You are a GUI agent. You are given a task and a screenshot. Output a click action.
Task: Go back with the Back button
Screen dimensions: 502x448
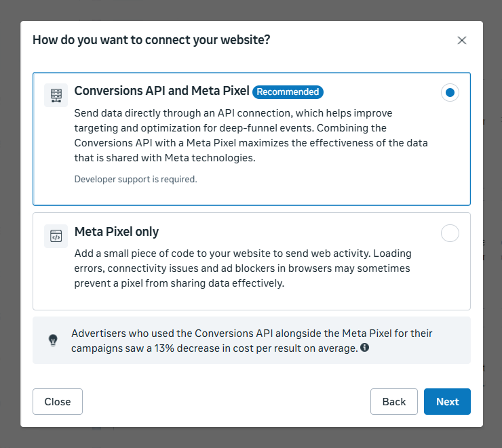click(x=393, y=401)
